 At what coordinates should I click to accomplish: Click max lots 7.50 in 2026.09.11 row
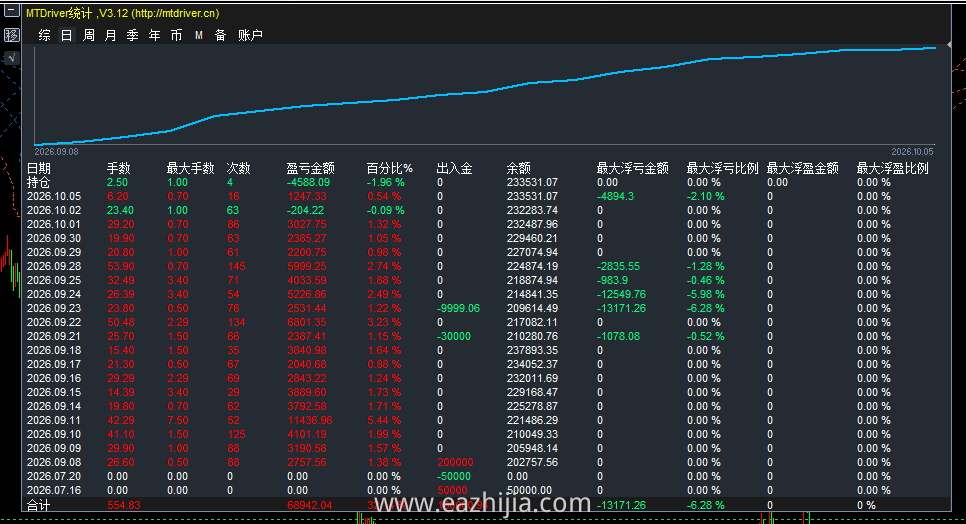click(x=178, y=421)
